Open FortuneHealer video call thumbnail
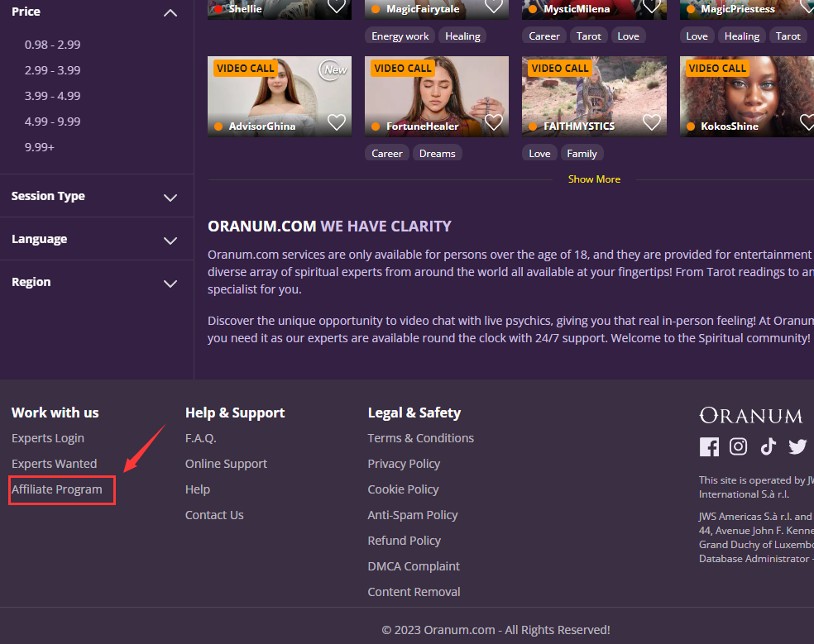Viewport: 814px width, 644px height. click(x=437, y=97)
